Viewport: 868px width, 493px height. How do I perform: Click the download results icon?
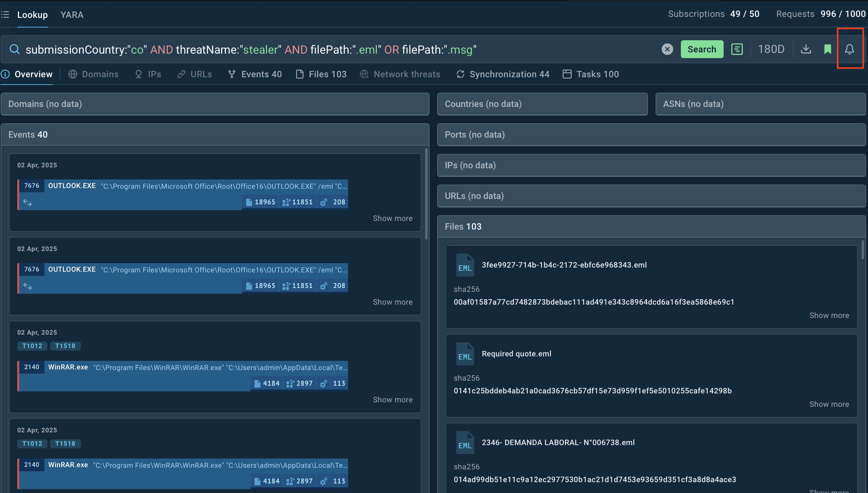pos(806,49)
